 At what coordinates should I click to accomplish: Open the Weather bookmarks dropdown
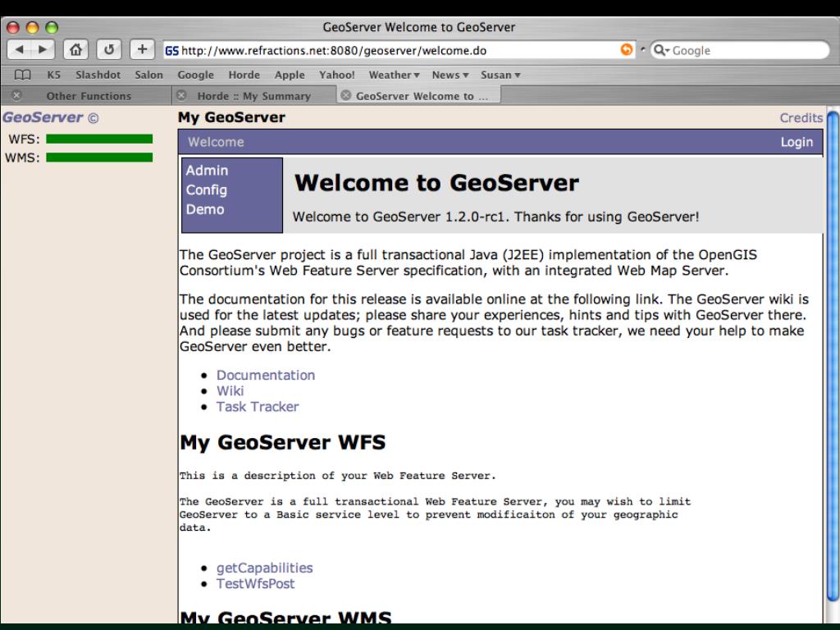[394, 75]
